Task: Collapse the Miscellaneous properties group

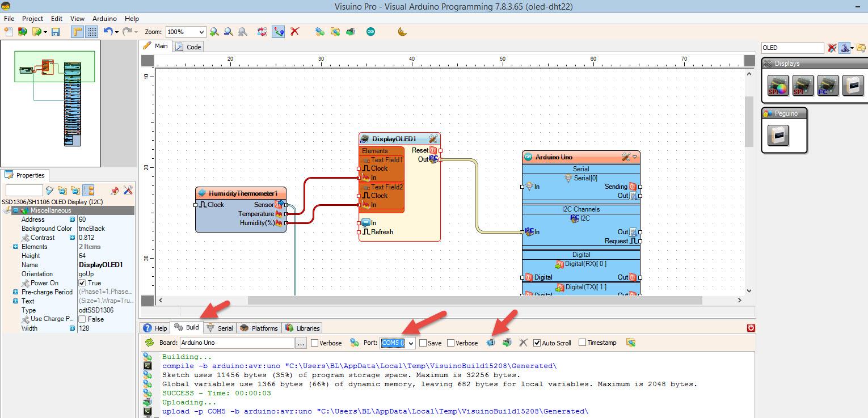Action: [16, 210]
